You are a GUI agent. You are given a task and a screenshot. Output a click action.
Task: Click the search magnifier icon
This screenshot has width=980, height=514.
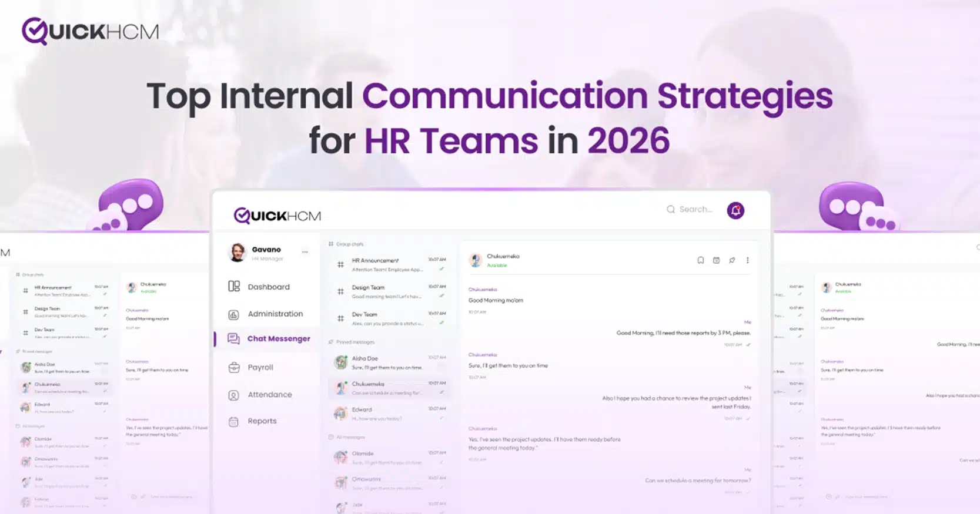(670, 209)
